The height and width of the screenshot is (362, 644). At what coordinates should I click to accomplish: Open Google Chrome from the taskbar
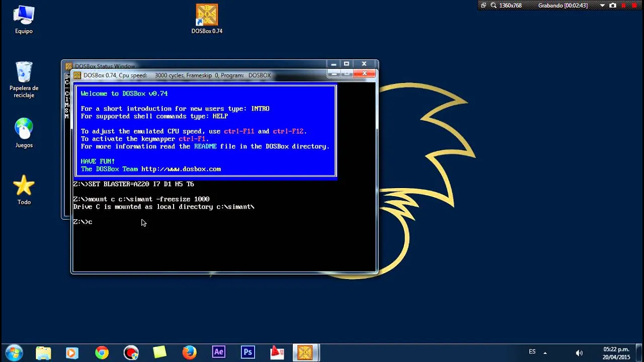(x=102, y=352)
